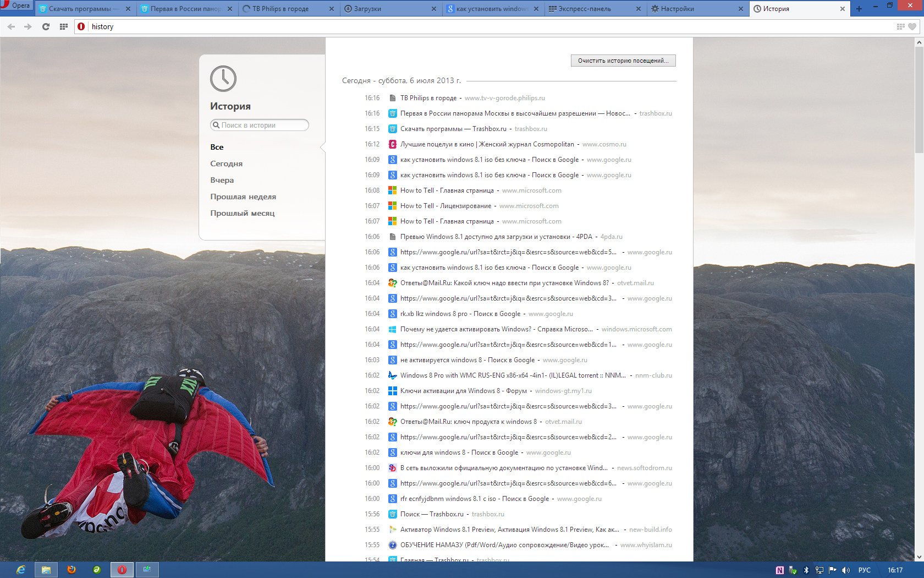Viewport: 924px width, 578px height.
Task: Open 'Какой ключ надо ввести' Mail.Ru entry
Action: tap(504, 283)
